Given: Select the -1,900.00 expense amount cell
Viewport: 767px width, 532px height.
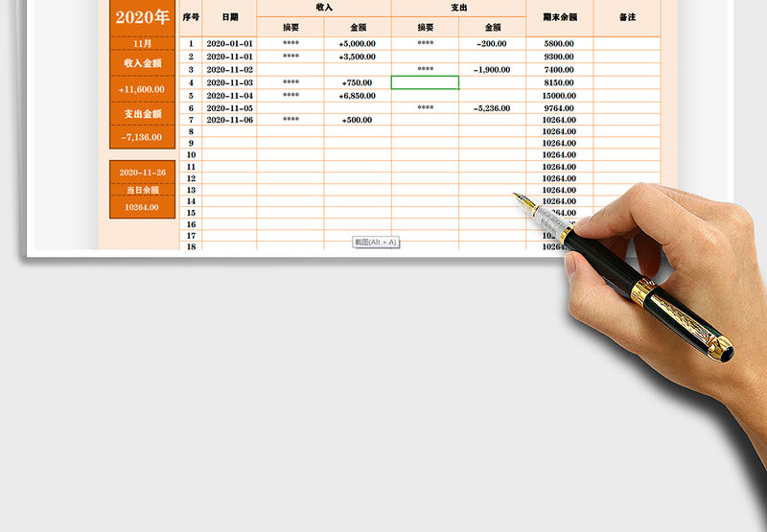Looking at the screenshot, I should coord(492,70).
